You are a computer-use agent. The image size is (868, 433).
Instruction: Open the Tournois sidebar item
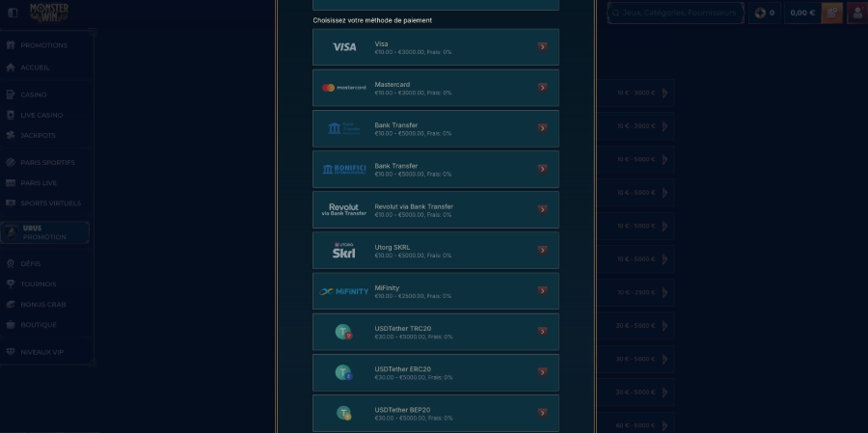39,284
